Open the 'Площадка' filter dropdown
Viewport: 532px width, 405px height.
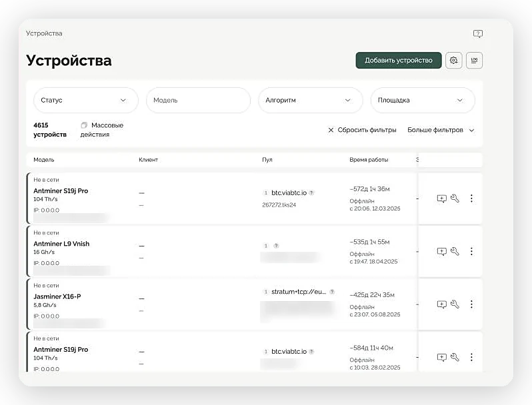pos(423,101)
